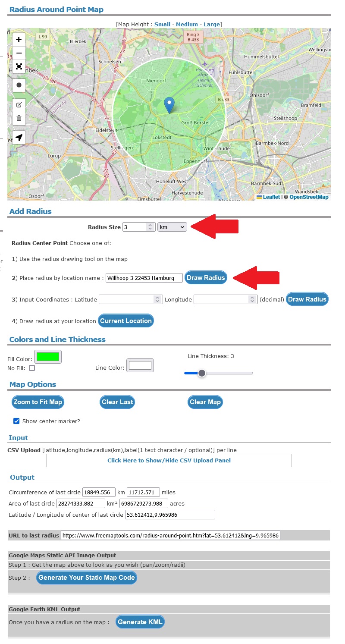This screenshot has width=345, height=644.
Task: Click the URL to last radius field
Action: coord(171,536)
